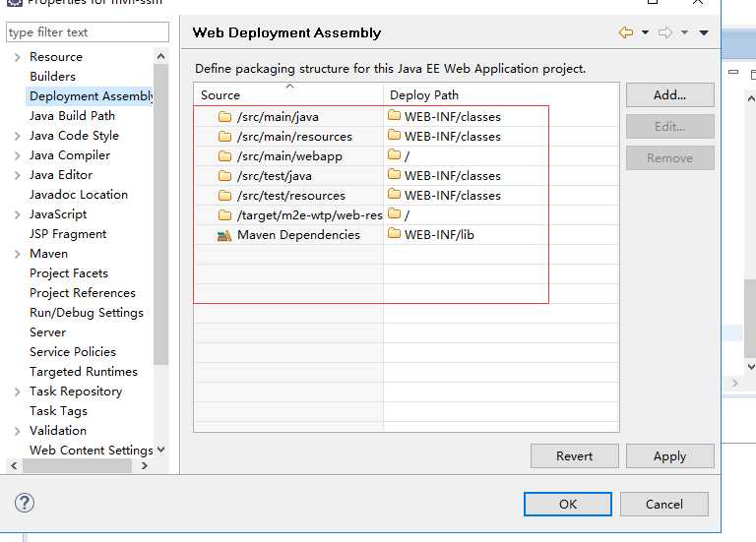Focus the type filter text field

[88, 32]
